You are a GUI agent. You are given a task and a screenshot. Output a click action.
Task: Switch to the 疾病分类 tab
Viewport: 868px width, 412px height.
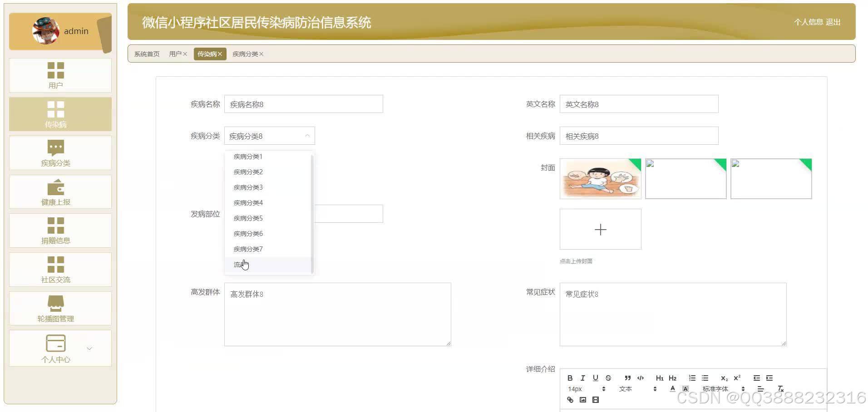(x=245, y=54)
